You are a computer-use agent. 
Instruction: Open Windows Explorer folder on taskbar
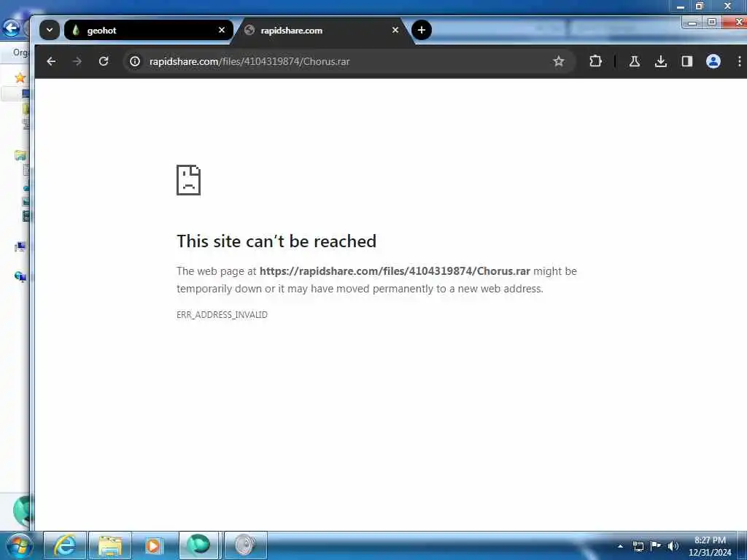pyautogui.click(x=110, y=545)
